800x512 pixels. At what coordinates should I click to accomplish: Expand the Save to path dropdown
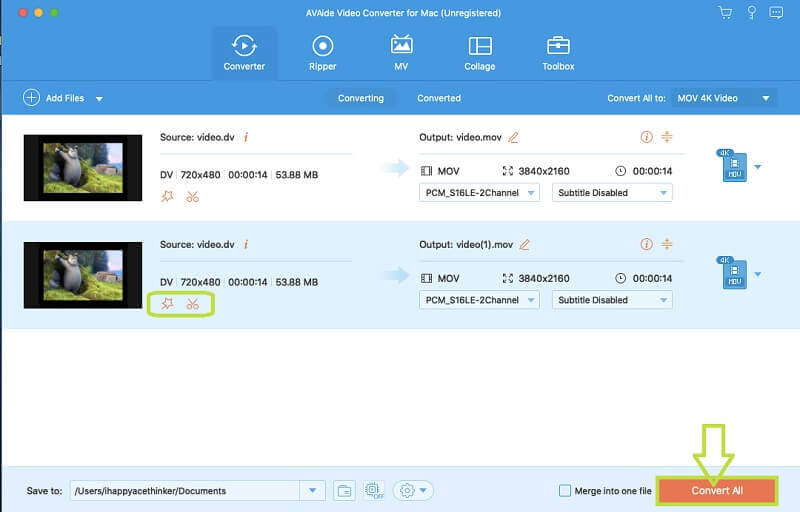[x=312, y=491]
